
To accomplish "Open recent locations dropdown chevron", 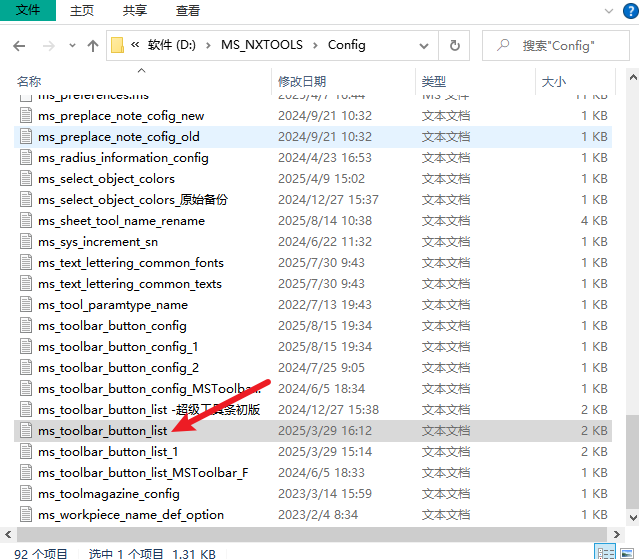I will pos(72,46).
